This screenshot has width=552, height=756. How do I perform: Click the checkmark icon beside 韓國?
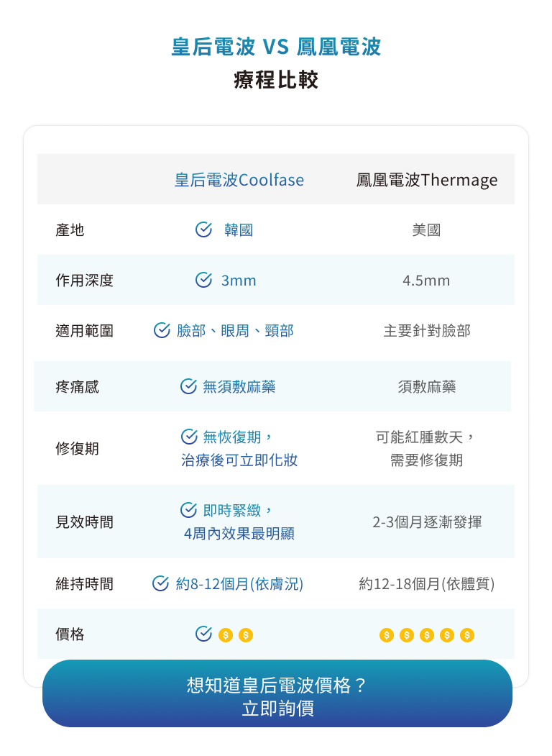pos(203,229)
